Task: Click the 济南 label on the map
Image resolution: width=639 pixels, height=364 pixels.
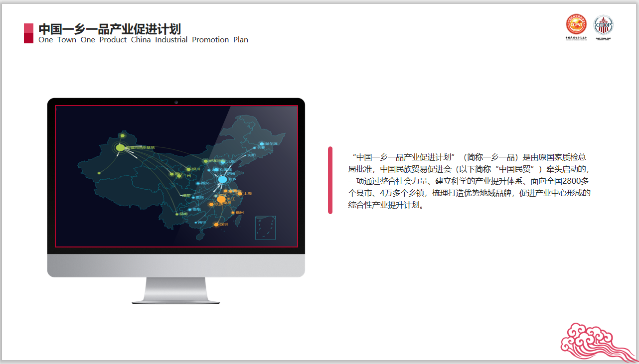Action: 231,174
